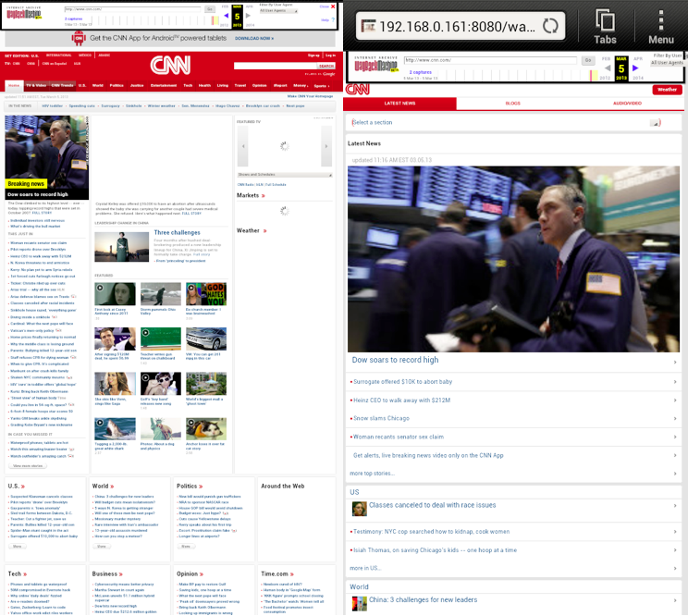
Task: Switch to the LATEST NEWS tab
Action: (x=399, y=103)
